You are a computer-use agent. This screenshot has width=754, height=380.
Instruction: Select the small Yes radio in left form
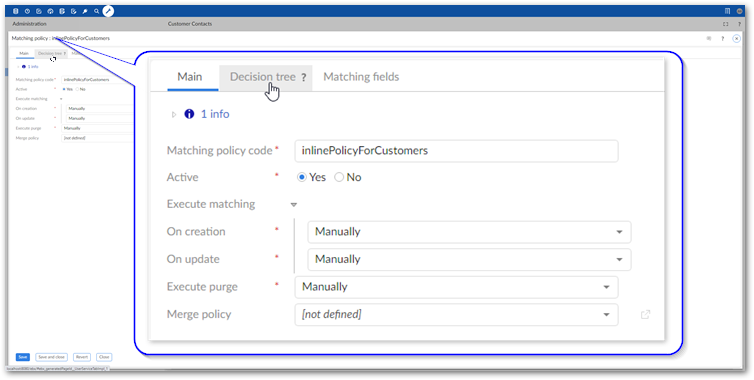[64, 89]
